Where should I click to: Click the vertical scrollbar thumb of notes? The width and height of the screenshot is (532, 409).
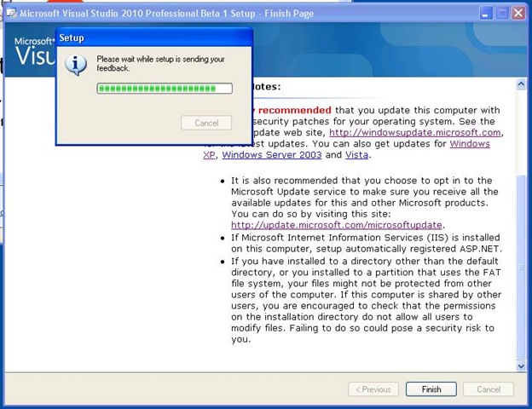click(521, 267)
